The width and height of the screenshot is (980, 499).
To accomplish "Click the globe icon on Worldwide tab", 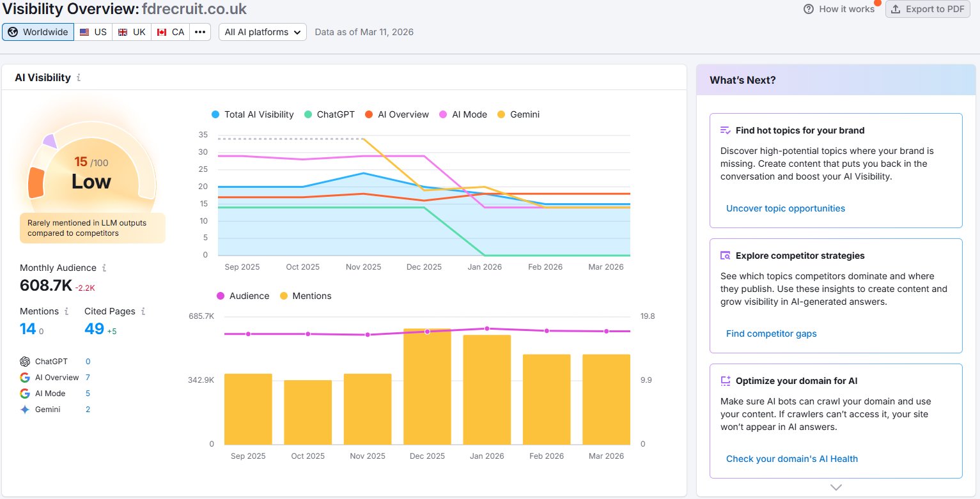I will (x=13, y=32).
